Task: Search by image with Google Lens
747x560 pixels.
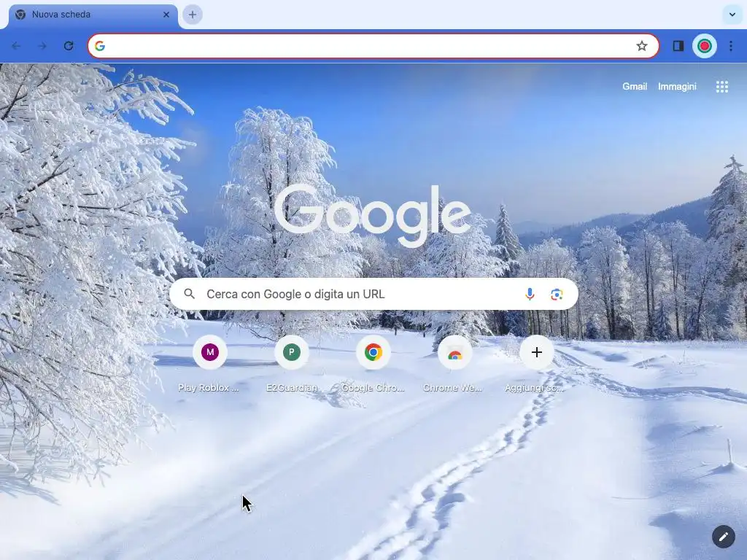Action: pyautogui.click(x=557, y=295)
